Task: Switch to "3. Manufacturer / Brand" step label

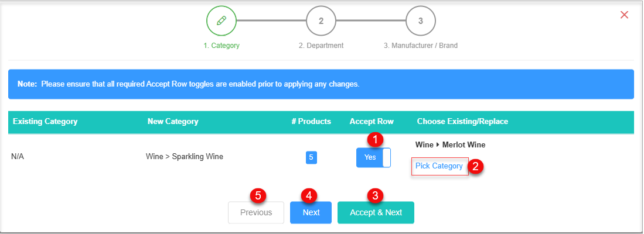Action: pyautogui.click(x=421, y=46)
